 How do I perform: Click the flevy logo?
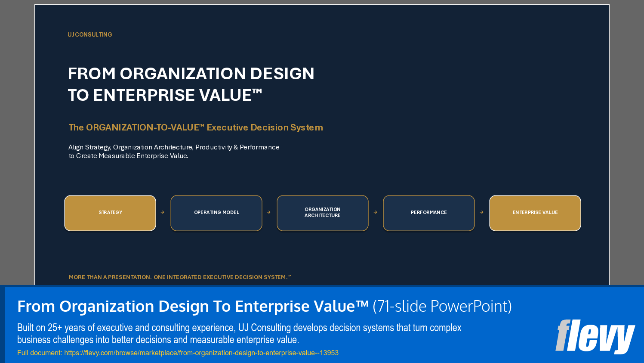[595, 336]
